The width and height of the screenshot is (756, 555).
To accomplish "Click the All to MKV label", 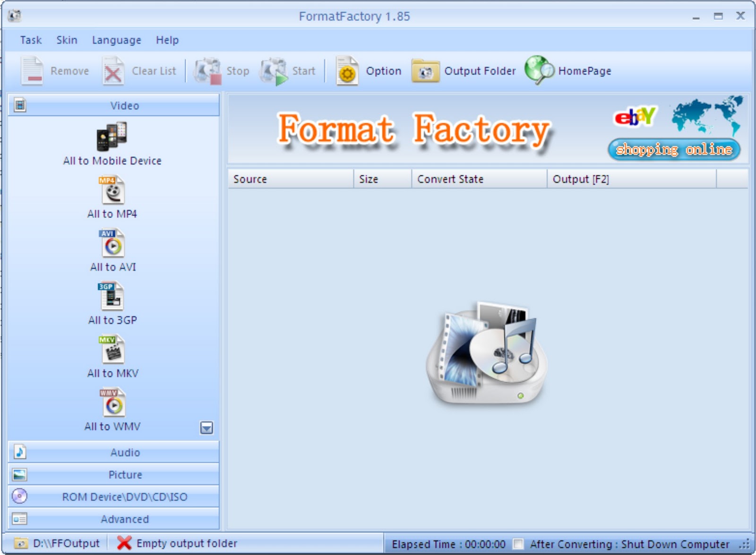I will coord(112,373).
